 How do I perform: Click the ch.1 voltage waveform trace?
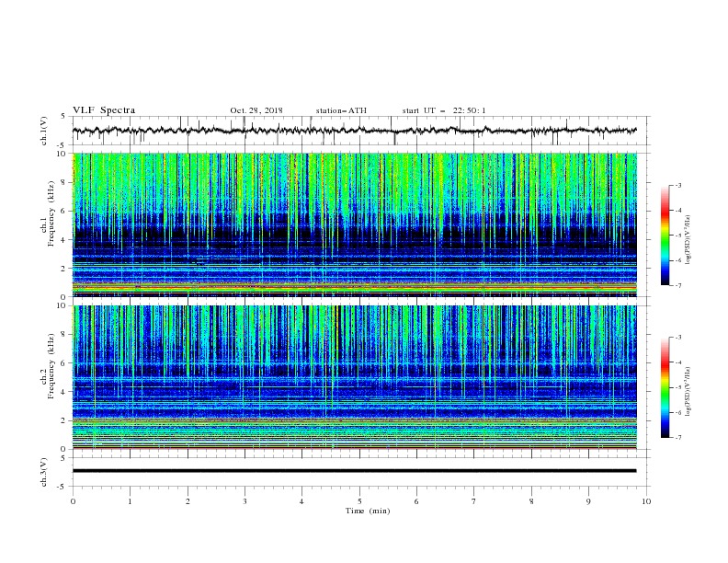coord(355,131)
